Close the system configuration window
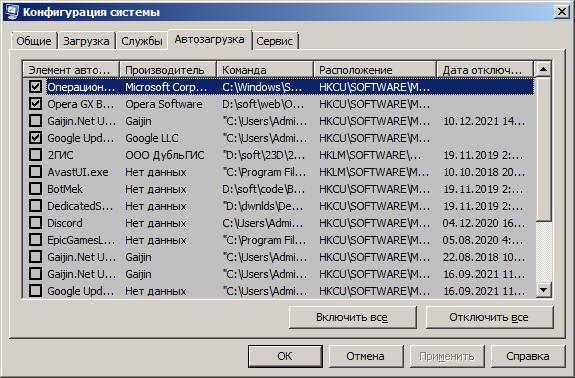This screenshot has width=575, height=378. (561, 12)
